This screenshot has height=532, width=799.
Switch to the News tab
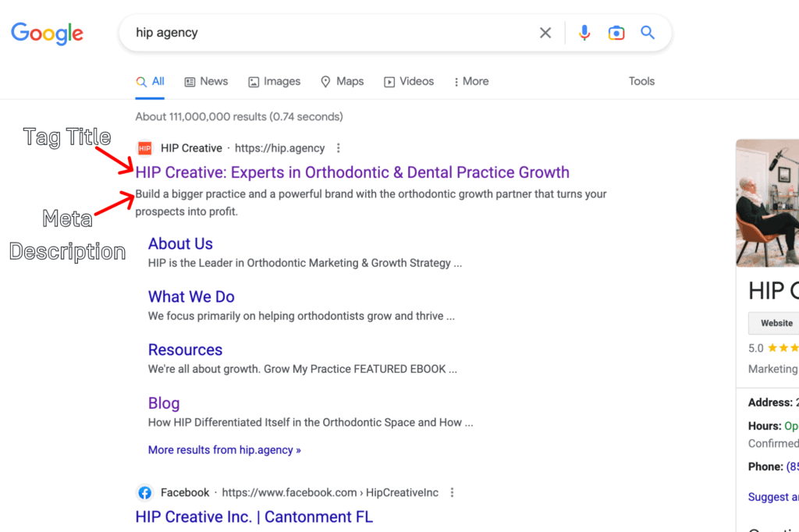[206, 82]
